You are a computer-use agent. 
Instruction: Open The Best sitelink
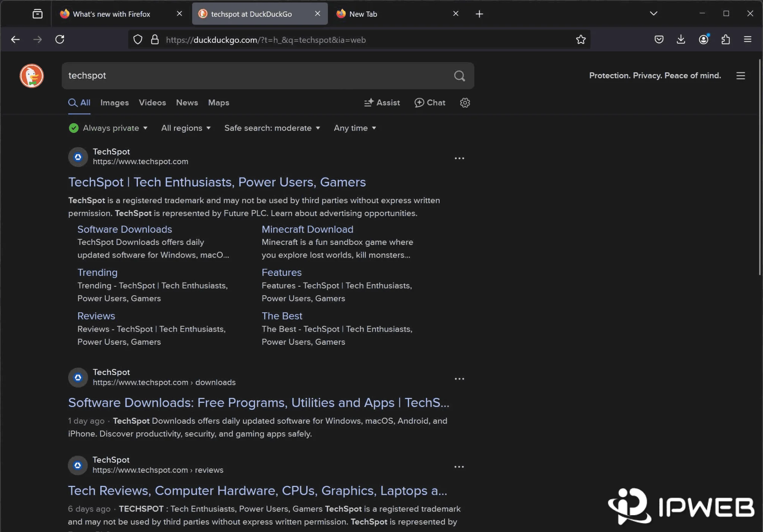tap(282, 316)
